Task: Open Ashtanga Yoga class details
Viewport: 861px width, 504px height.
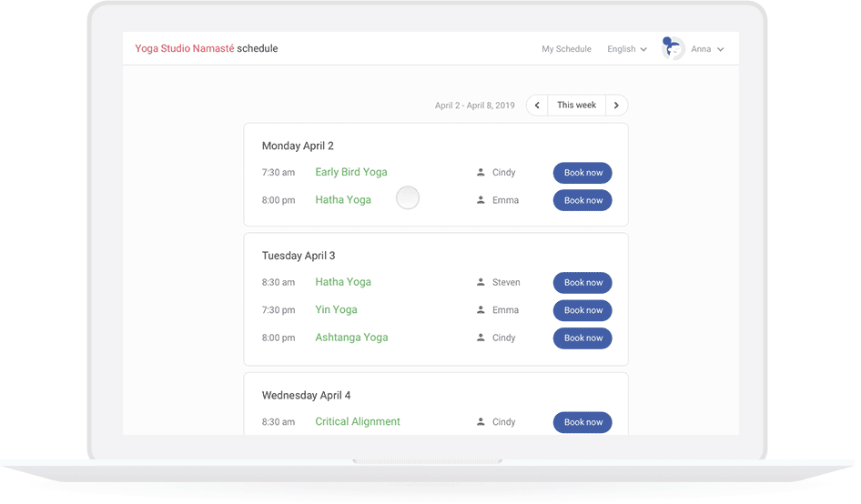Action: (351, 338)
